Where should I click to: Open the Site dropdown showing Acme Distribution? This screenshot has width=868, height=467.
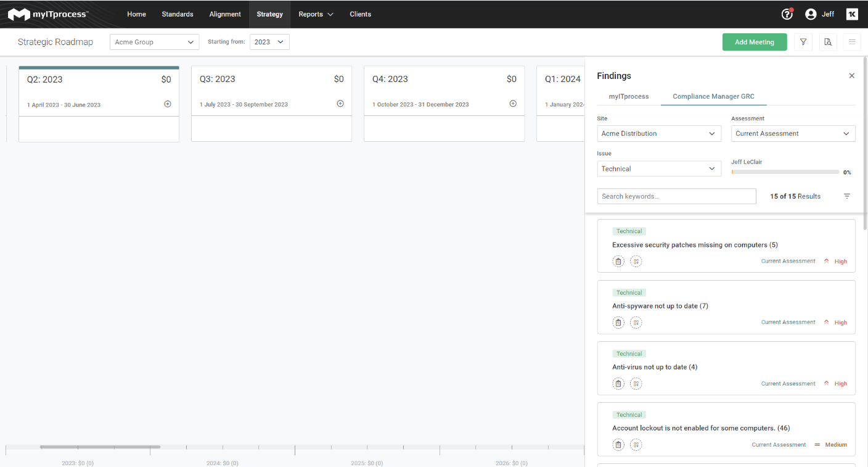(x=658, y=133)
